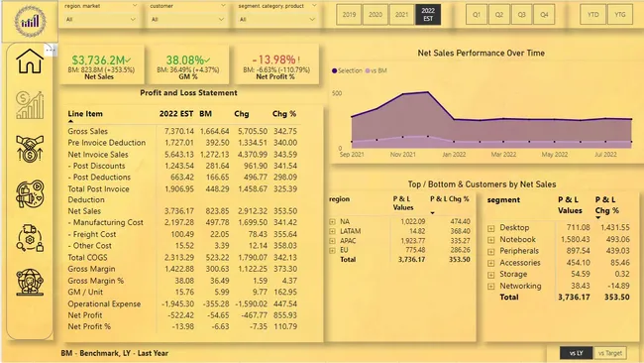Click the vs BM legend color dot
This screenshot has width=644, height=363.
pos(368,70)
